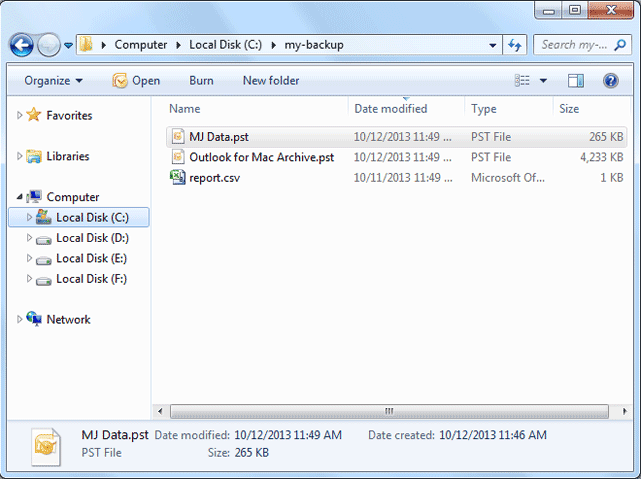The height and width of the screenshot is (479, 642).
Task: Select Computer in the navigation pane
Action: pos(73,197)
